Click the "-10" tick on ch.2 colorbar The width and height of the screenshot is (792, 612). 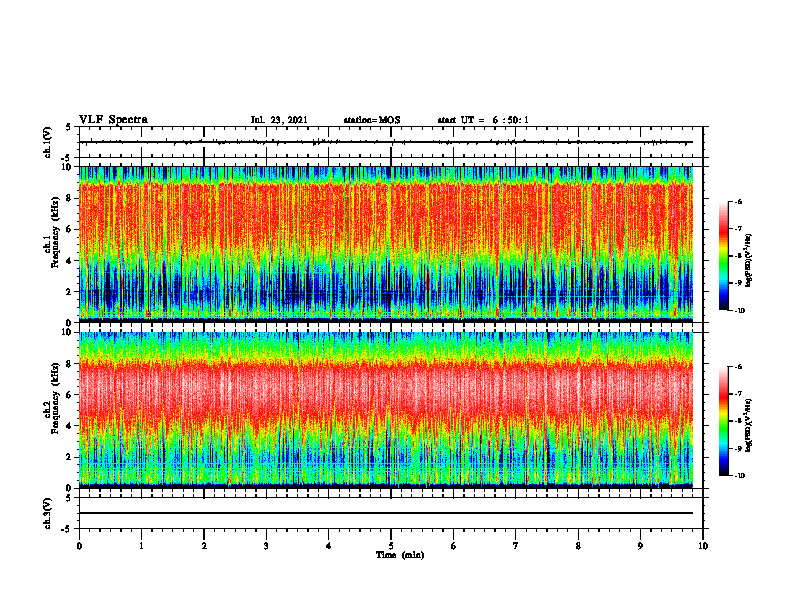tap(740, 476)
